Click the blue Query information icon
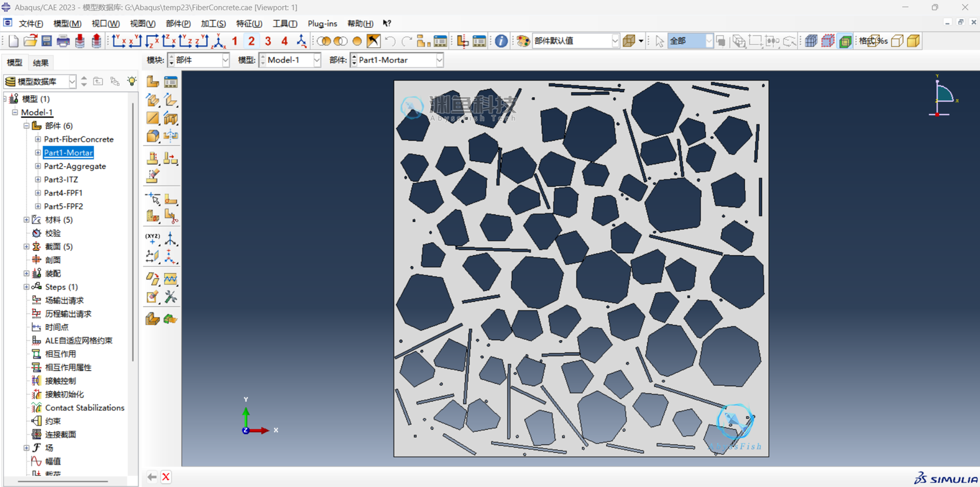Image resolution: width=980 pixels, height=487 pixels. [x=501, y=41]
